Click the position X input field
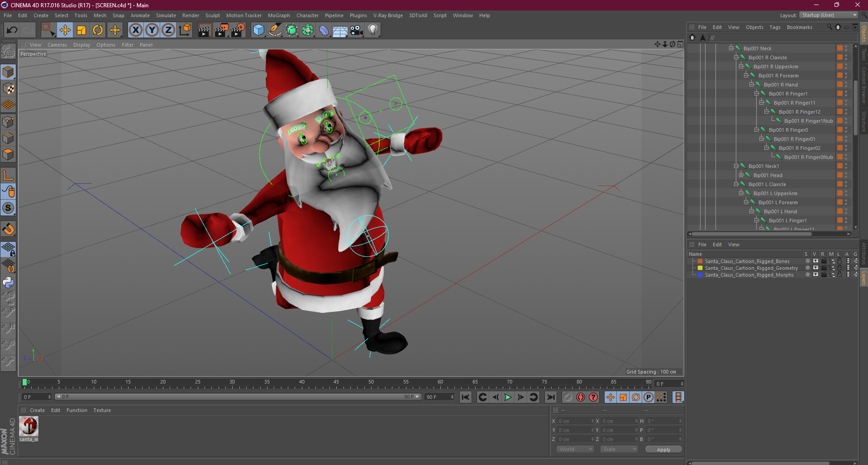Screen dimensions: 868x465 (575, 421)
